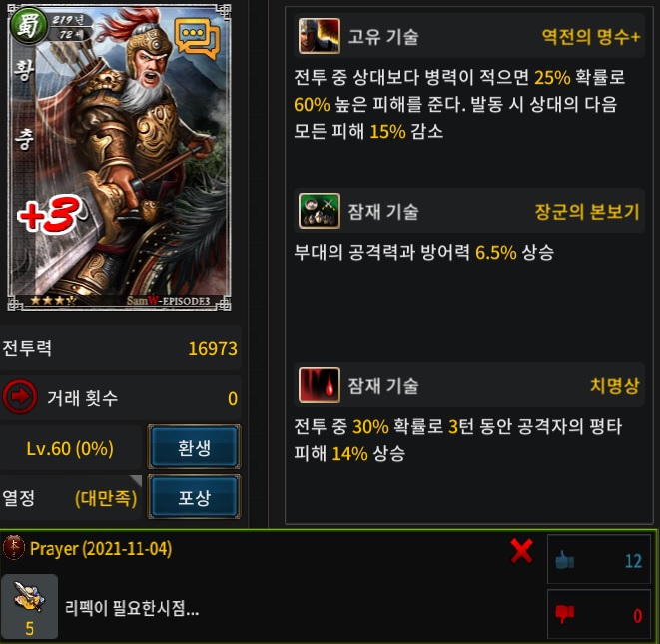660x644 pixels.
Task: Select the Lv.60 (0%) level field
Action: [x=70, y=448]
